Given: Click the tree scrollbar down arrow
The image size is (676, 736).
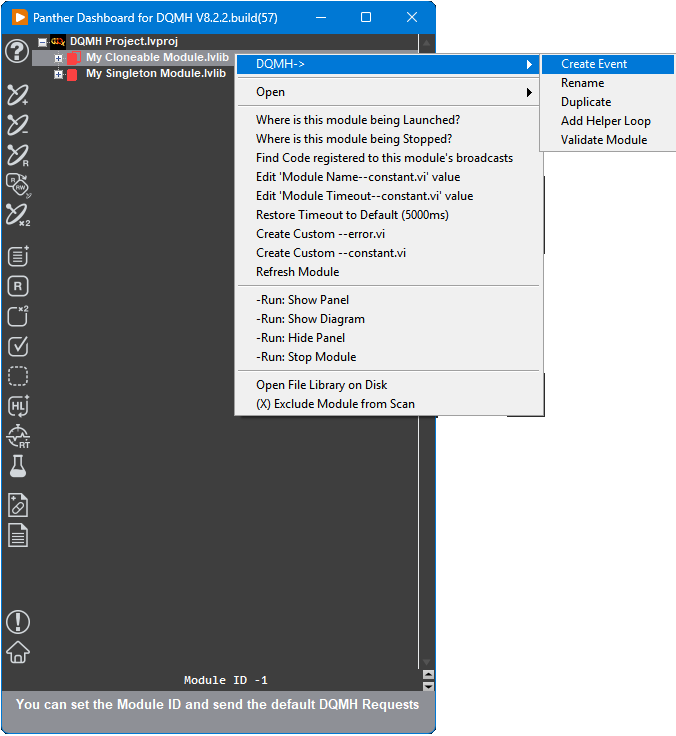Looking at the screenshot, I should coord(426,662).
